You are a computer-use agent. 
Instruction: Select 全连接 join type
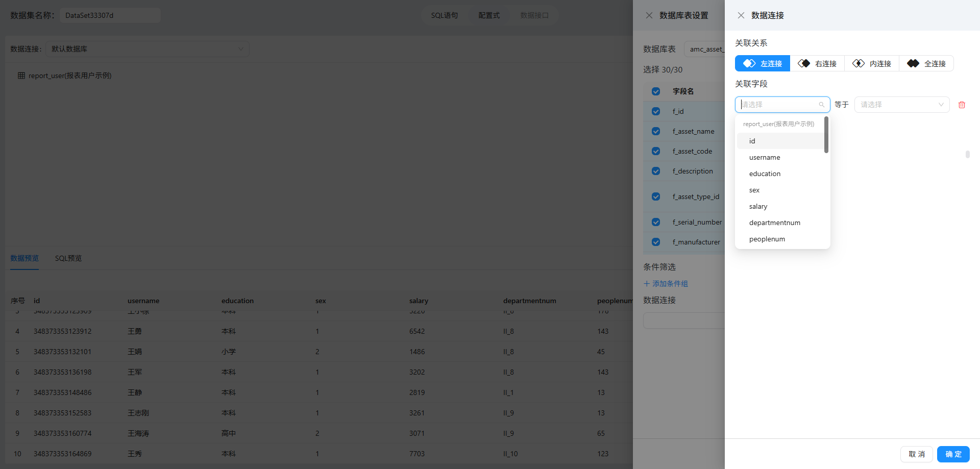(926, 63)
